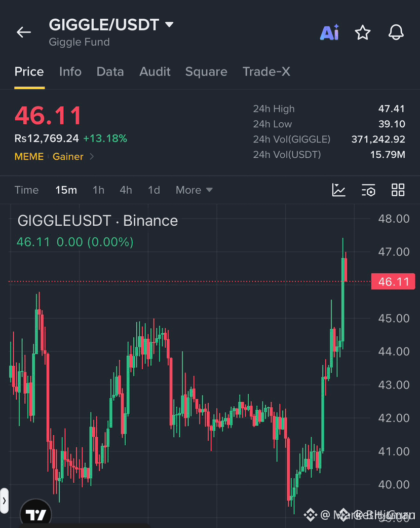Click the 42.00 price axis label
Viewport: 420px width, 528px height.
point(394,418)
